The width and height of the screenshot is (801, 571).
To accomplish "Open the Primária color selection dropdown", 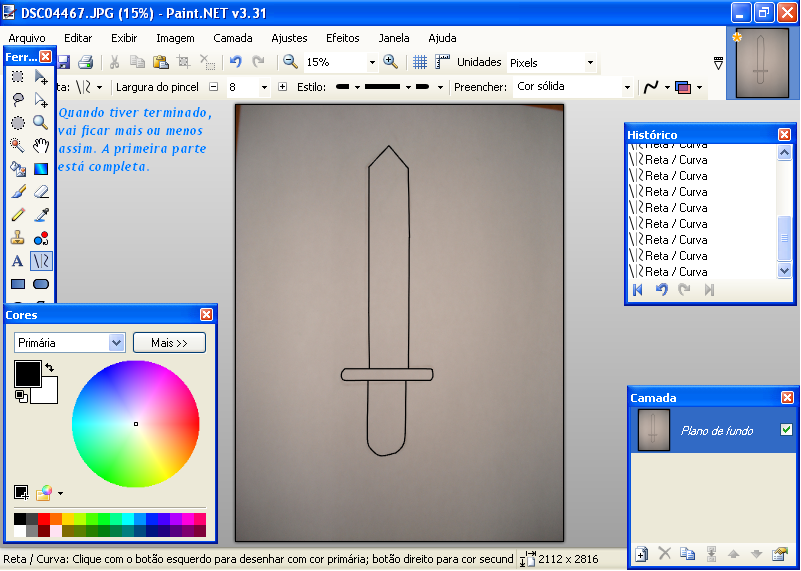I will [x=116, y=343].
